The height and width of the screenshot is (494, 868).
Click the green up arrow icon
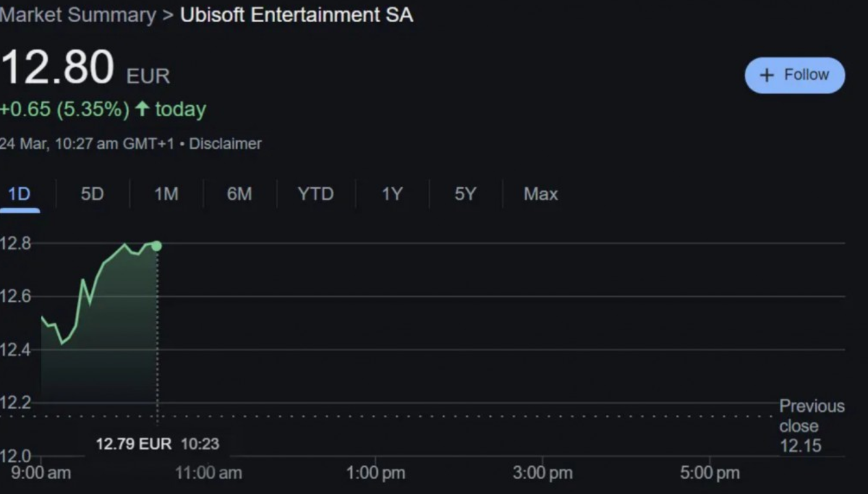pyautogui.click(x=142, y=109)
